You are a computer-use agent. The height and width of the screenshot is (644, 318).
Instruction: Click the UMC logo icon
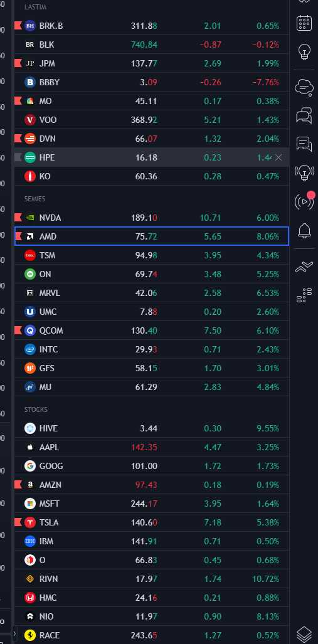pos(30,312)
